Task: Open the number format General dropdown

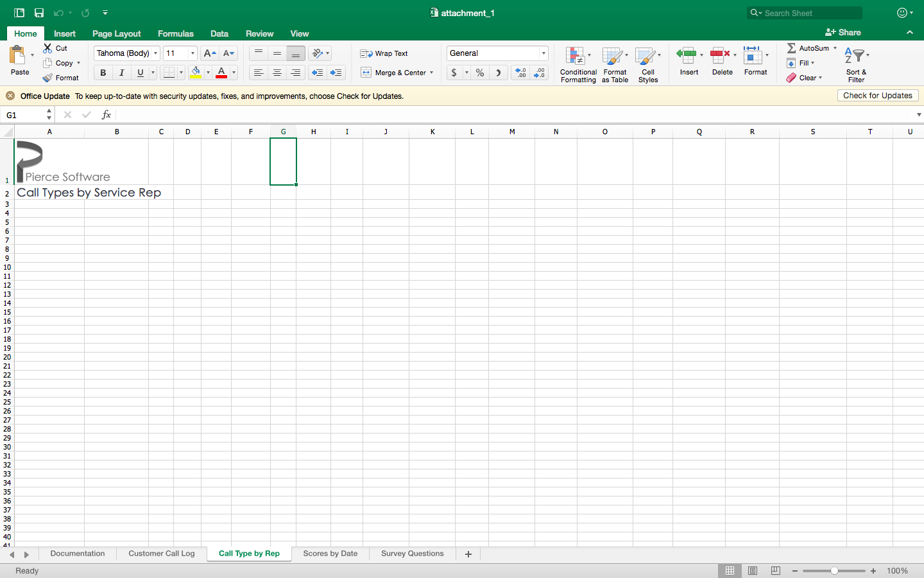Action: pos(543,53)
